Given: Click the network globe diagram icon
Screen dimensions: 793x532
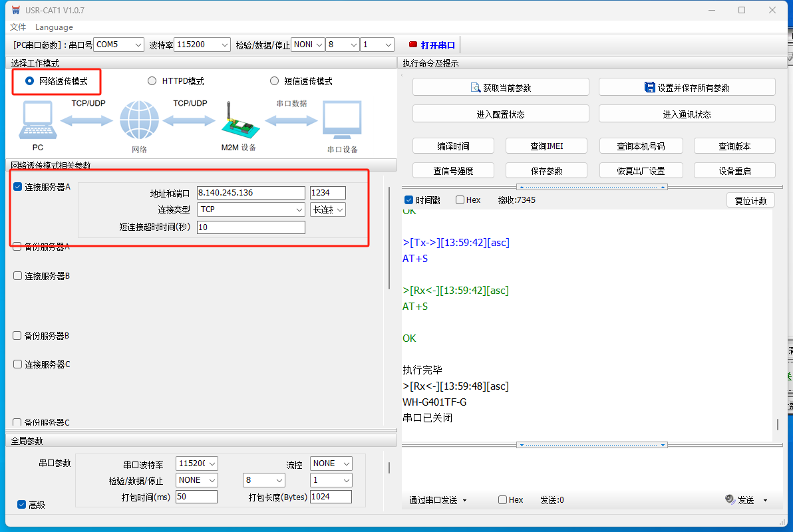Looking at the screenshot, I should tap(139, 120).
